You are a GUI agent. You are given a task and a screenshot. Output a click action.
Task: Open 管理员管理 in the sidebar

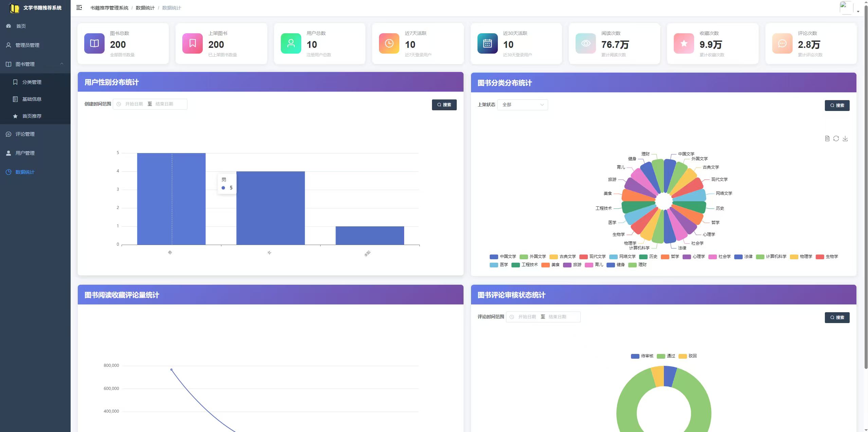[35, 45]
